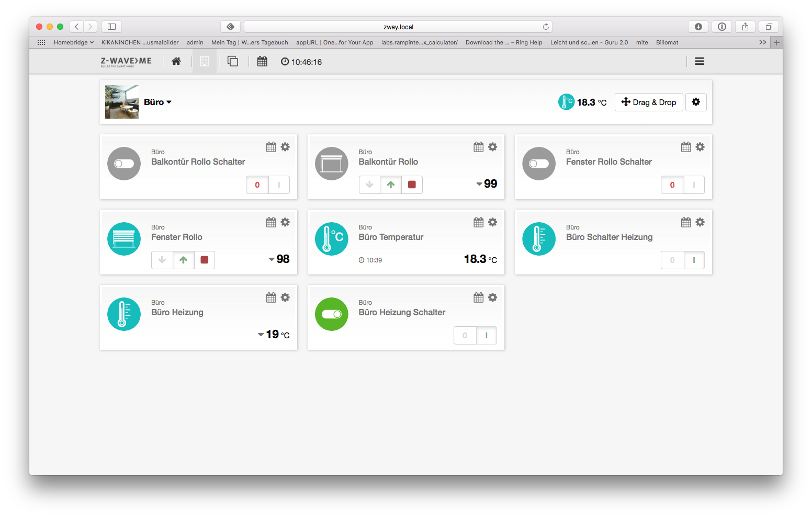
Task: Open settings gear on Büro Temperatur card
Action: [492, 222]
